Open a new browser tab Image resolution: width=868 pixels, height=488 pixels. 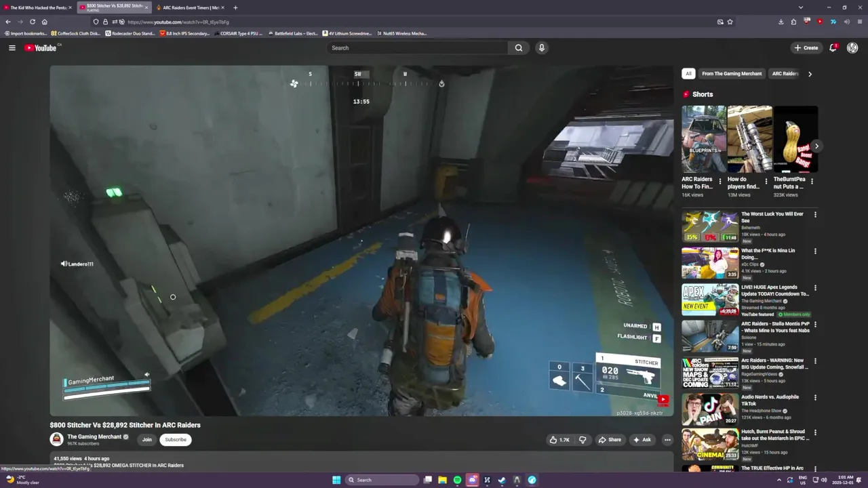pyautogui.click(x=235, y=7)
